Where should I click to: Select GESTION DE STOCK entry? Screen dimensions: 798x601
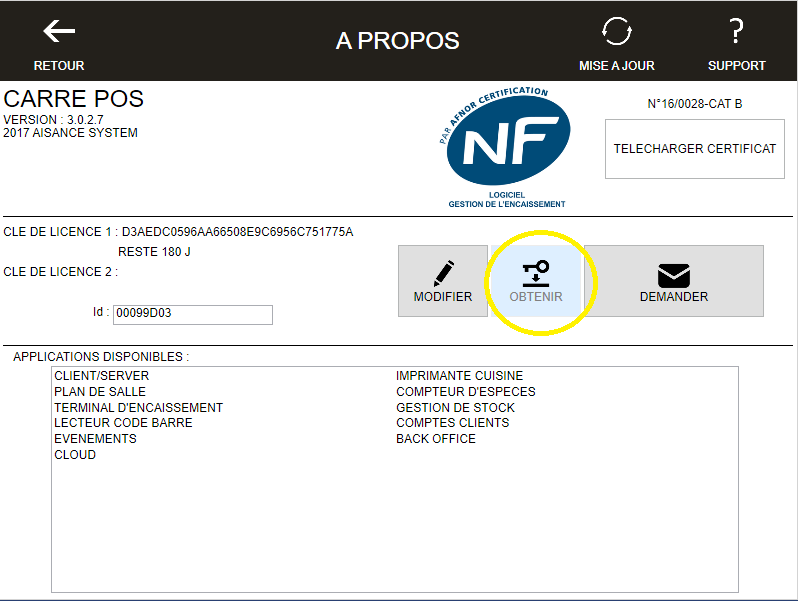click(455, 408)
